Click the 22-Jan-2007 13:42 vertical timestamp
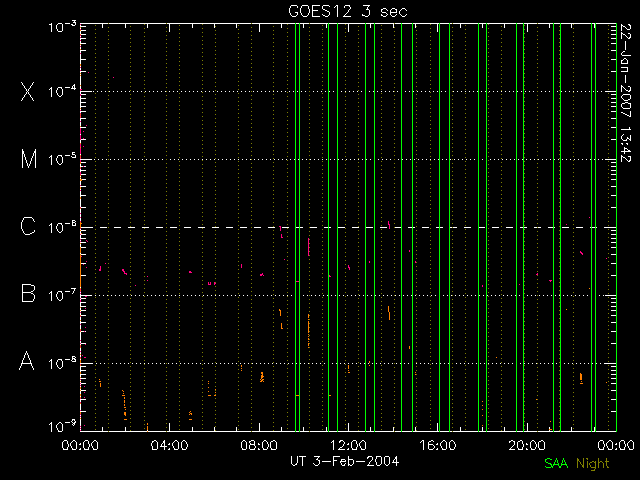The image size is (640, 480). [x=626, y=93]
